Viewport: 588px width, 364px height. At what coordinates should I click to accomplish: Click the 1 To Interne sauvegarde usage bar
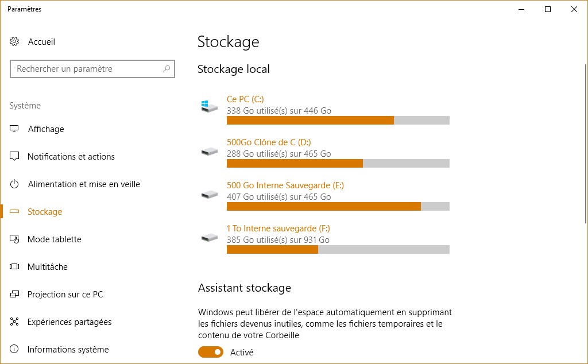coord(338,249)
